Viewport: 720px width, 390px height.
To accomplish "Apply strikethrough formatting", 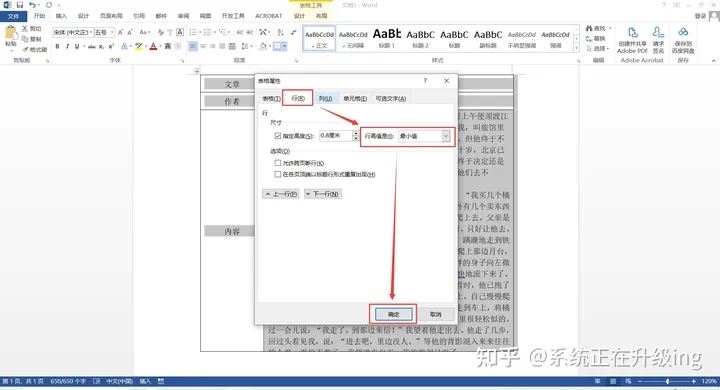I will (x=92, y=46).
